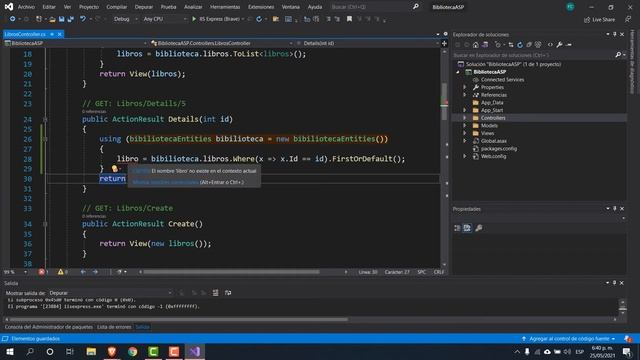Select Connected Services in Solution Explorer
Image resolution: width=640 pixels, height=360 pixels.
[x=502, y=80]
